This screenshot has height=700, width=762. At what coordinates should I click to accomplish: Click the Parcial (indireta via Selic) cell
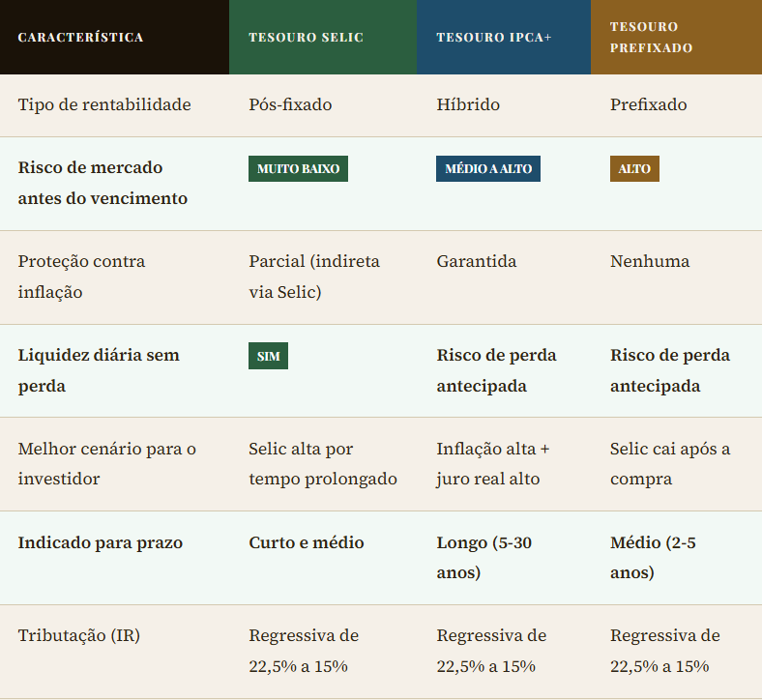pyautogui.click(x=314, y=277)
